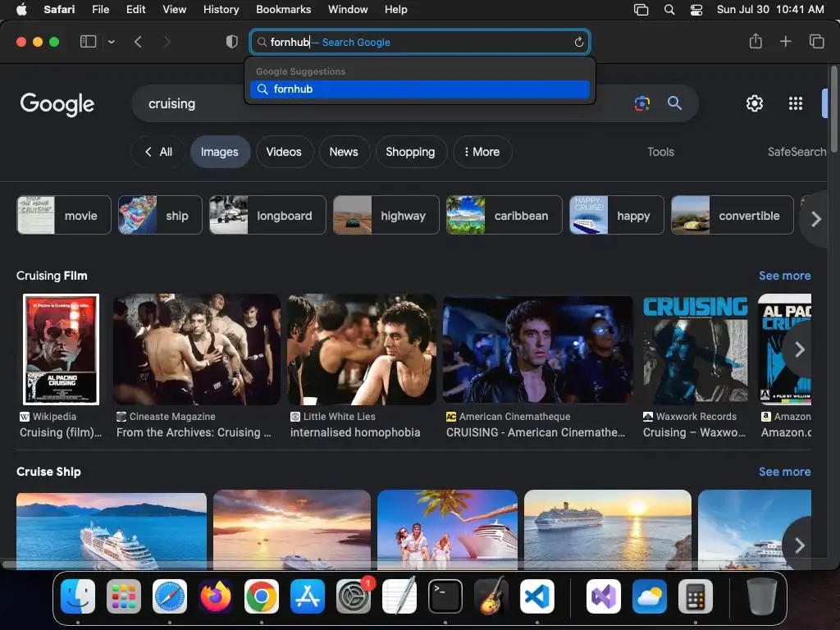Advance the Cruising Film carousel arrow
This screenshot has width=840, height=630.
(x=800, y=349)
